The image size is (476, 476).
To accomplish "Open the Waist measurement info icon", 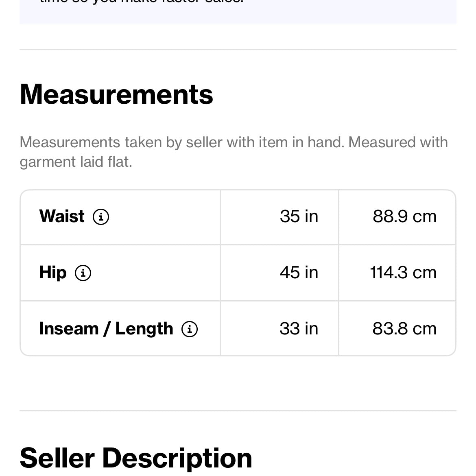I will pos(101,217).
